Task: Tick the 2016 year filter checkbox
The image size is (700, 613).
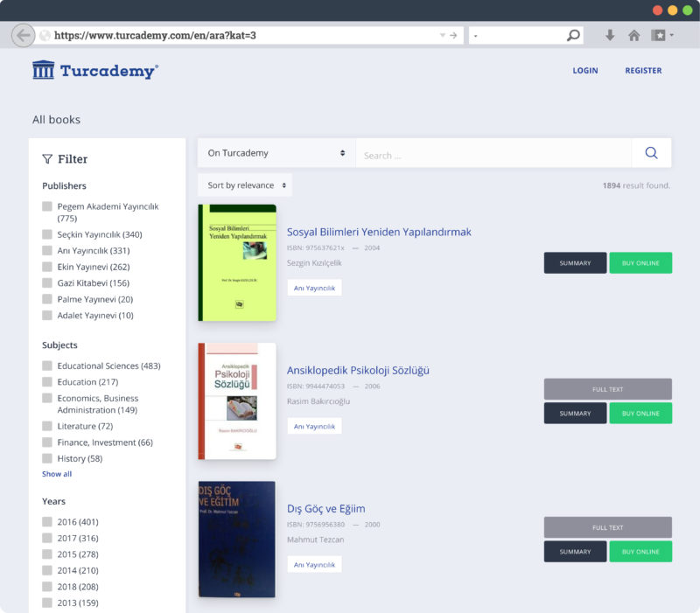Action: (x=47, y=522)
